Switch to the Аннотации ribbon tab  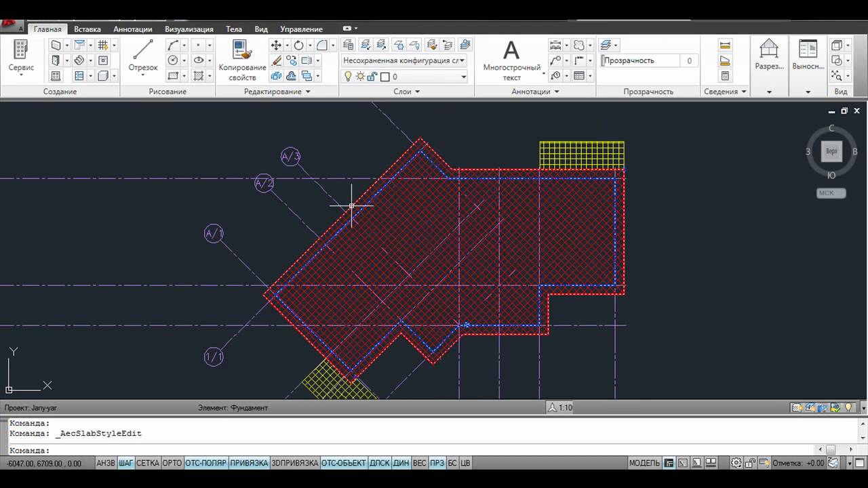pos(133,29)
